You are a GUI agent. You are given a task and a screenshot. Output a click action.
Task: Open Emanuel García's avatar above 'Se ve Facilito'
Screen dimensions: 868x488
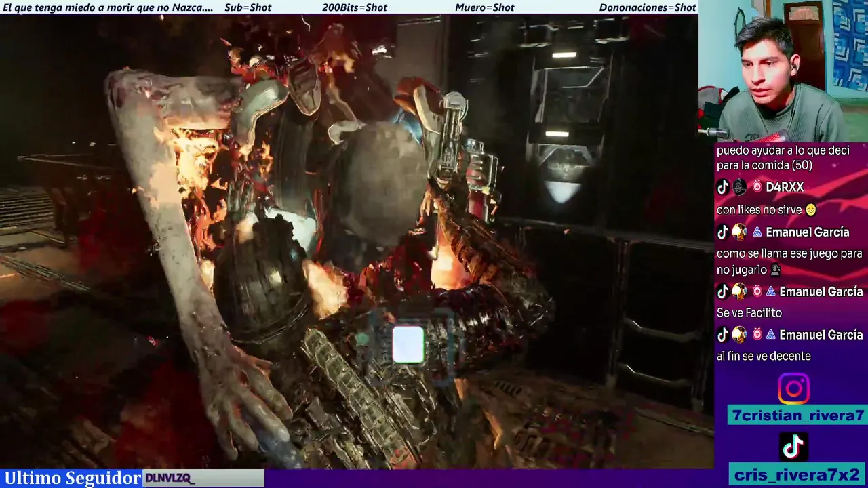[x=739, y=291]
